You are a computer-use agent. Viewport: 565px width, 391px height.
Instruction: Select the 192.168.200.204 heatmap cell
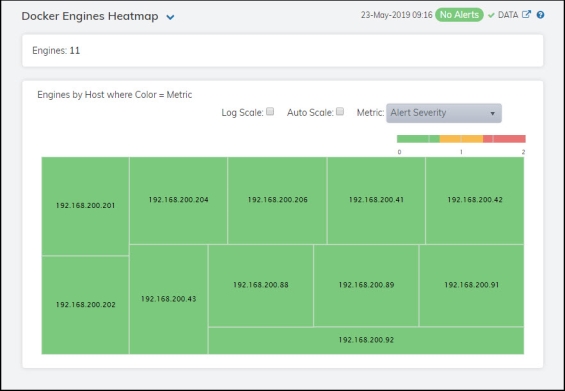point(178,200)
